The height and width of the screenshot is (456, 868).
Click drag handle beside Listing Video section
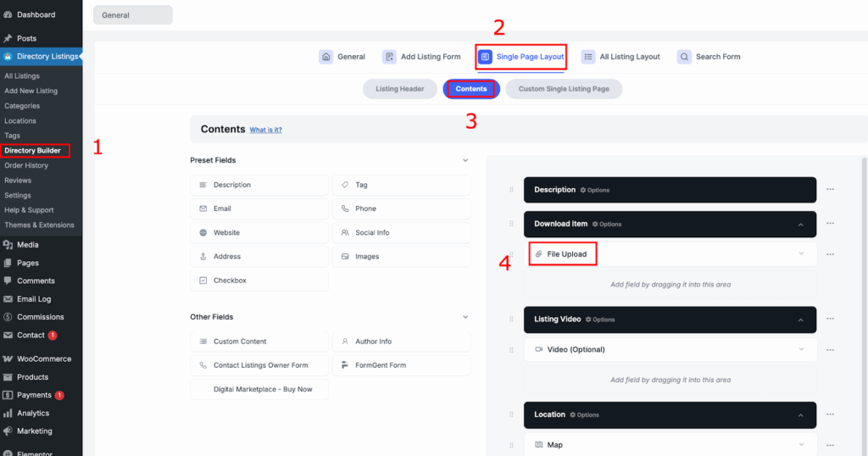511,320
